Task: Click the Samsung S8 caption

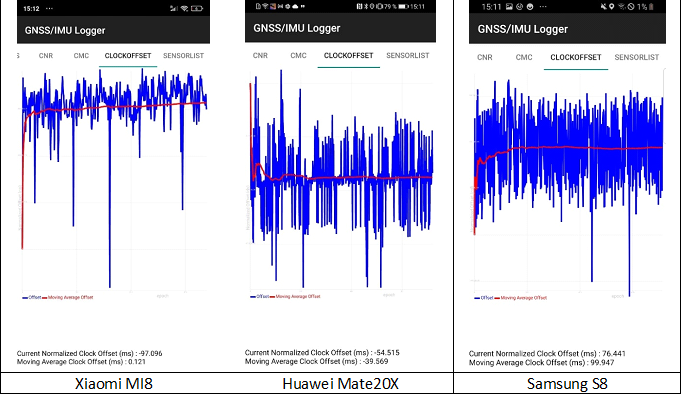Action: 567,384
